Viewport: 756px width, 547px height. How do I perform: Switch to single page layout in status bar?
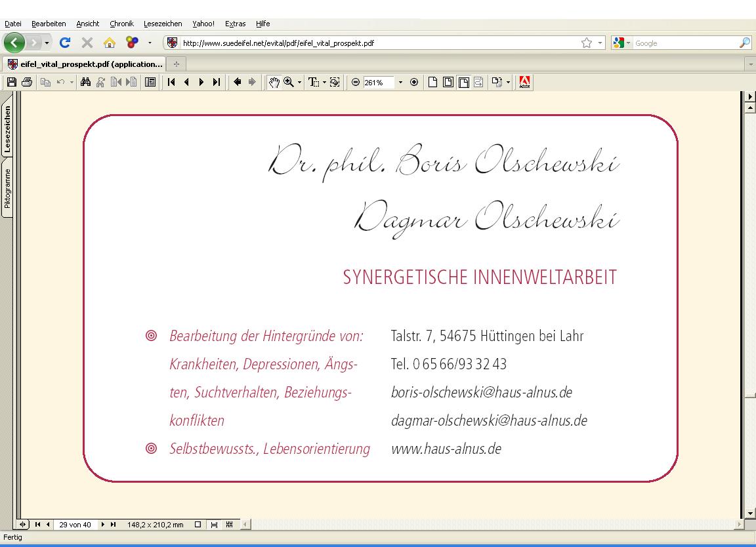[198, 525]
